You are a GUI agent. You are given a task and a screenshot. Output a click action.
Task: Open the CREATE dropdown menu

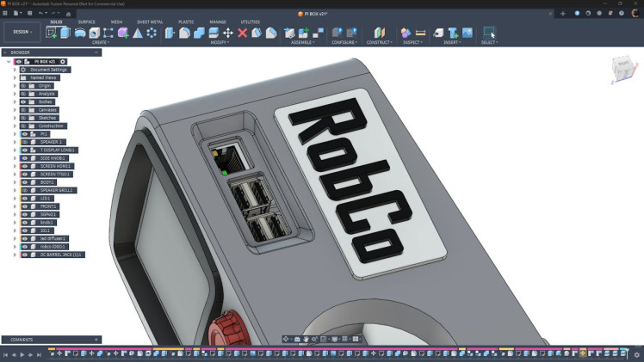click(x=100, y=42)
